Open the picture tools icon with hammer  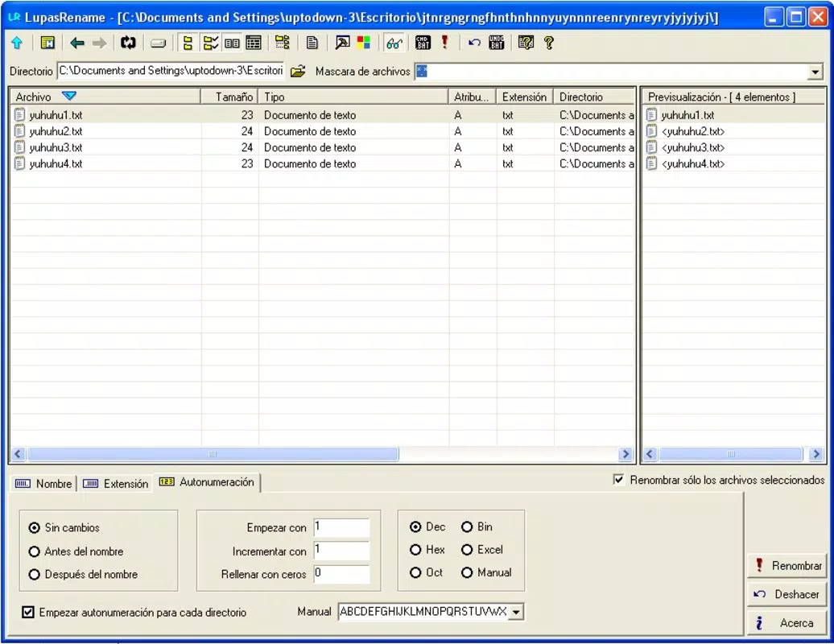[342, 43]
